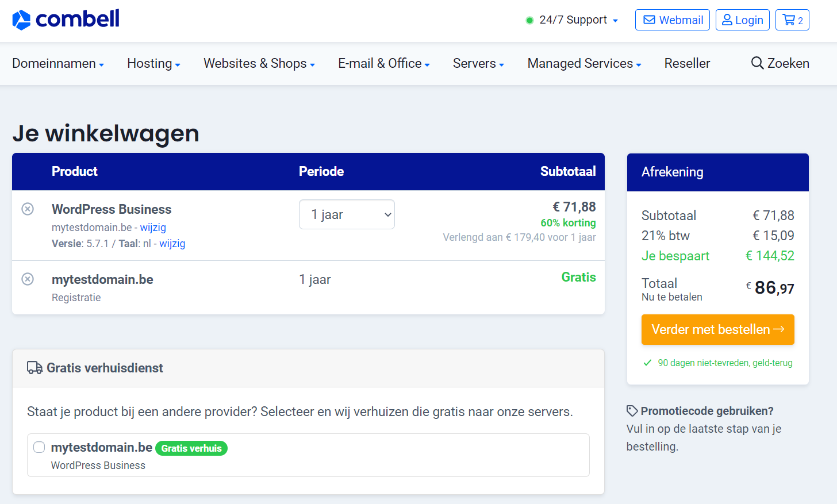
Task: Click the Combell logo
Action: click(66, 20)
